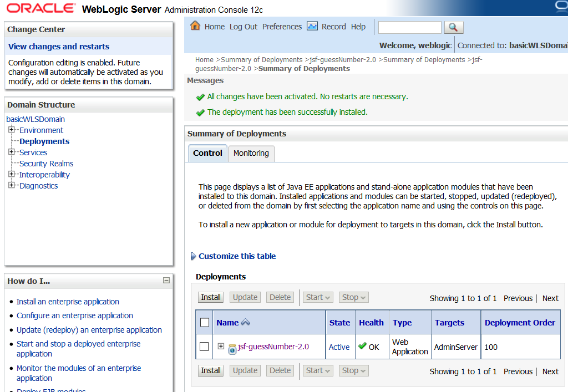Screen dimensions: 568x392
Task: Open Help in the toolbar
Action: coord(358,27)
